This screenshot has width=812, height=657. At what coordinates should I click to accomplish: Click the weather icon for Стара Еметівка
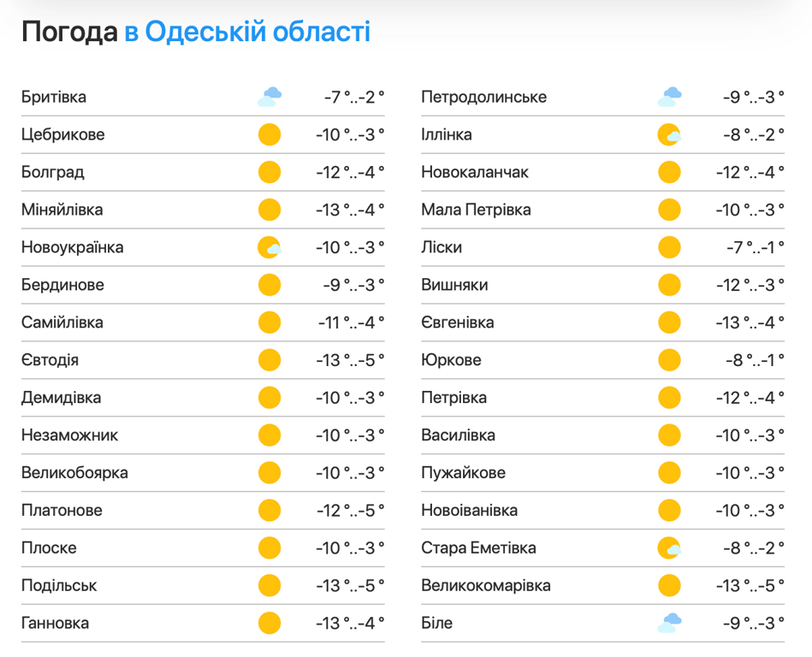[669, 547]
